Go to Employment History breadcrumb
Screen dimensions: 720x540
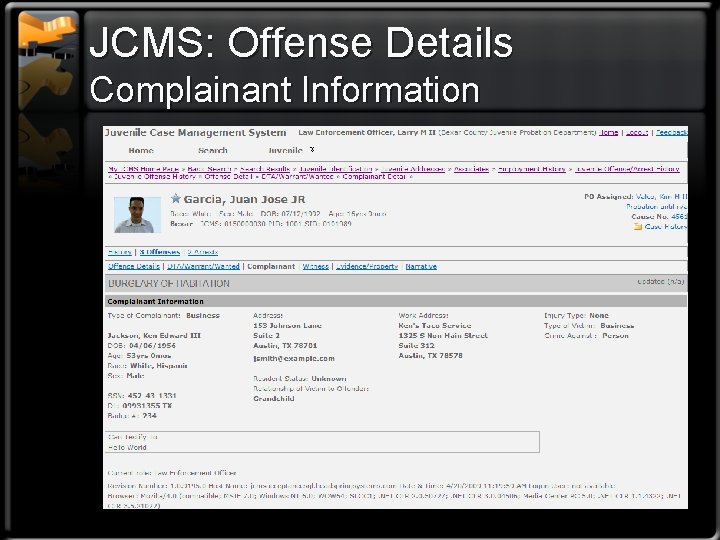[532, 169]
